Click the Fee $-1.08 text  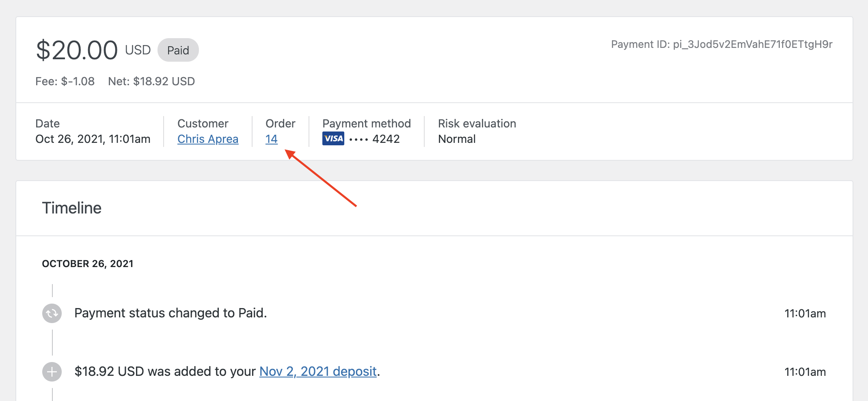(65, 81)
